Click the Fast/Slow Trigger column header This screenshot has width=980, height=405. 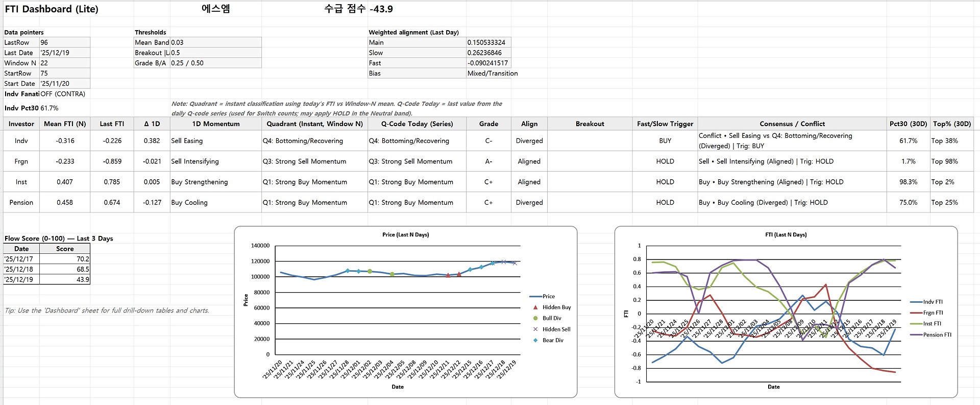(665, 124)
